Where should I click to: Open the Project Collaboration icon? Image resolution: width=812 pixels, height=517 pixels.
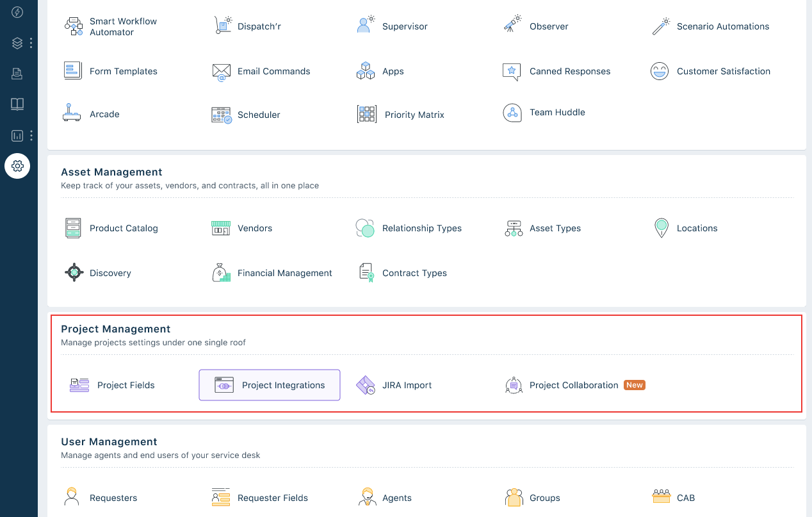point(514,385)
